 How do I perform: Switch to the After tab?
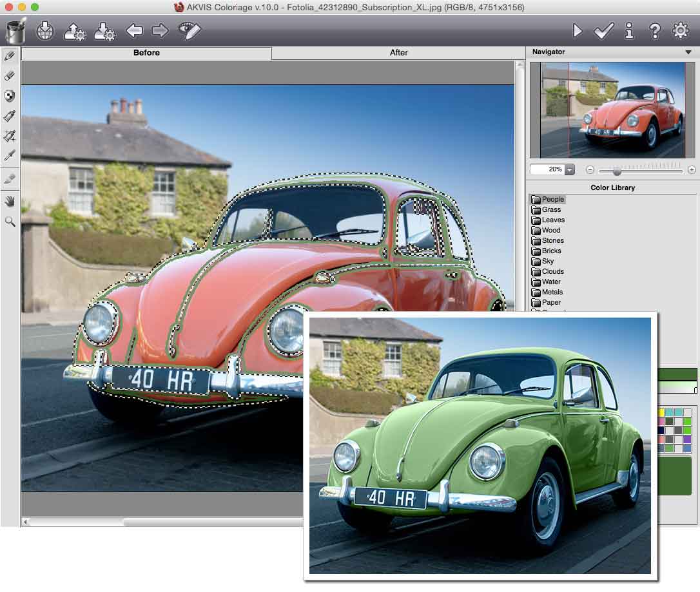click(x=398, y=53)
